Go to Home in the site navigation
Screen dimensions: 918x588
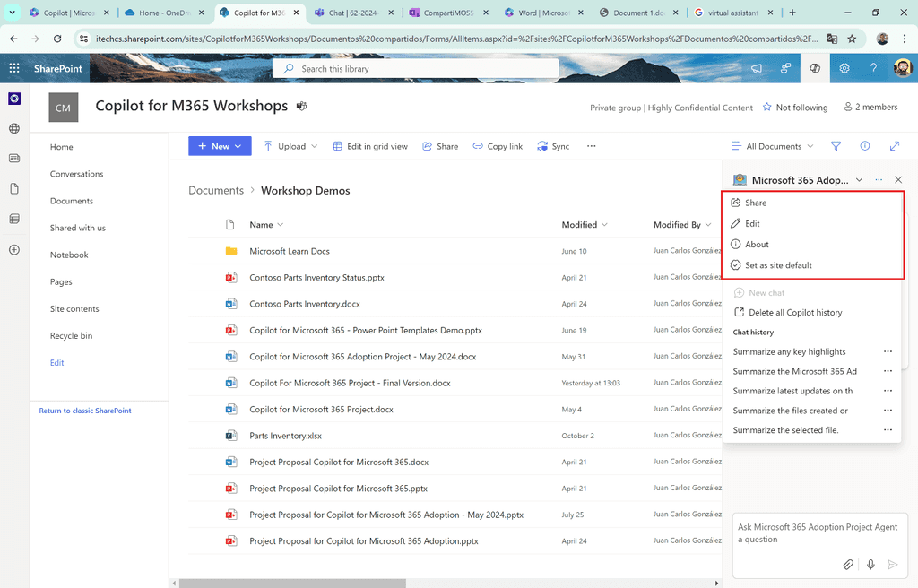[62, 147]
